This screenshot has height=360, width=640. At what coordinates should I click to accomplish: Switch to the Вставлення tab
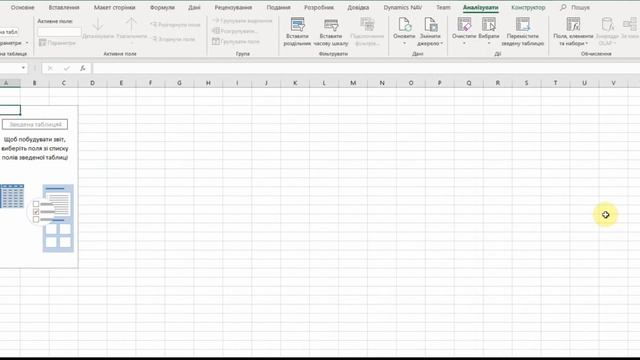point(64,7)
